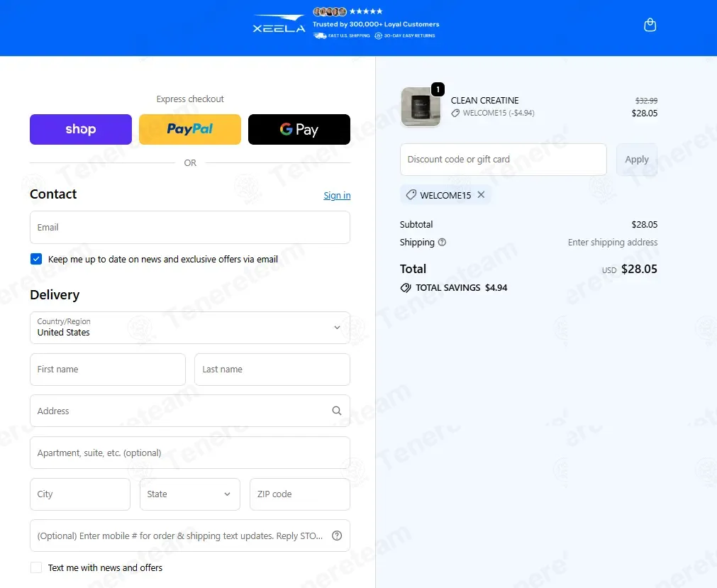This screenshot has width=717, height=588.
Task: Open the State dropdown
Action: tap(190, 494)
